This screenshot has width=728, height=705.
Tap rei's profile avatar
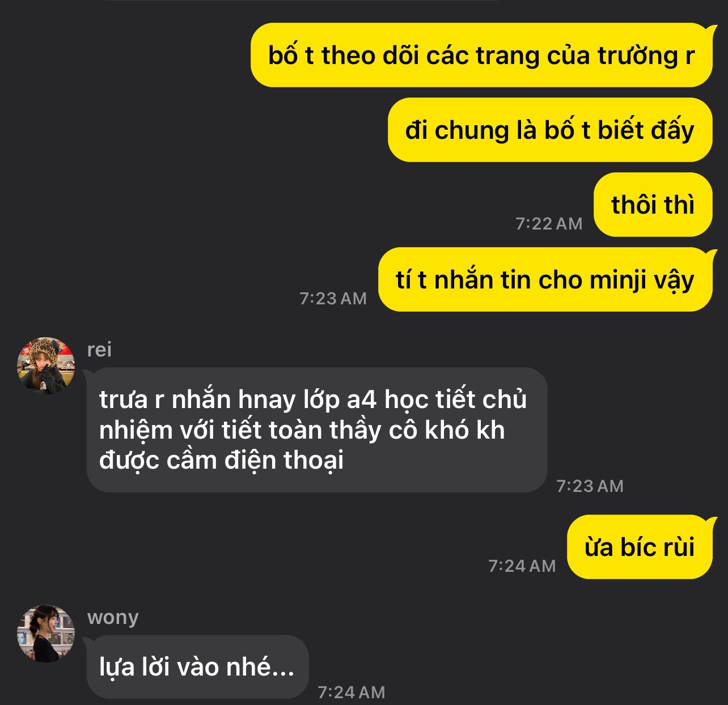click(x=46, y=366)
